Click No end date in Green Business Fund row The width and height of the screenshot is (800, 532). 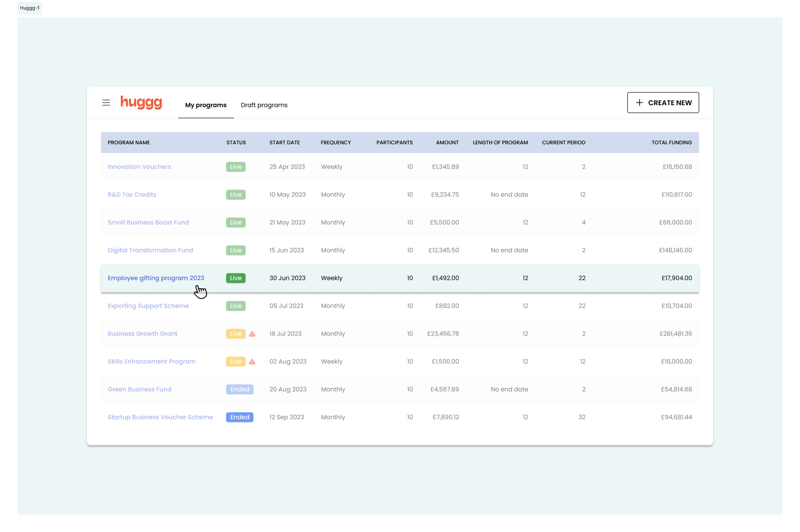510,389
